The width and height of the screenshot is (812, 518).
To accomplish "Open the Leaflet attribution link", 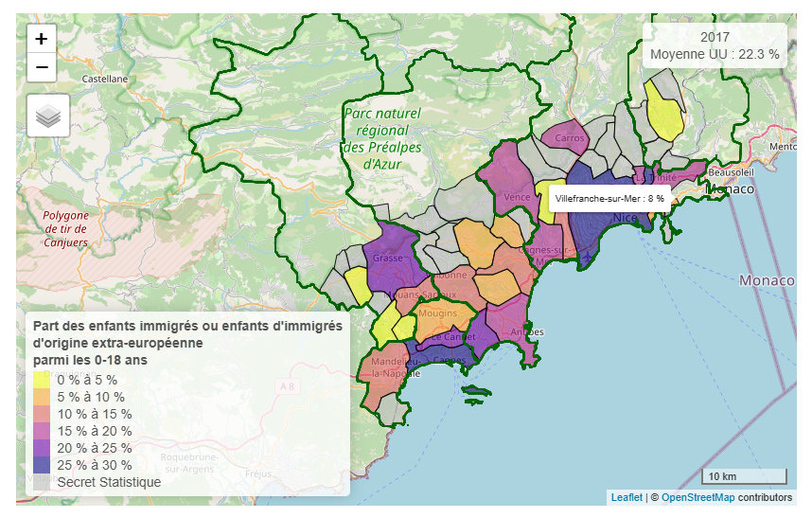I will 626,497.
